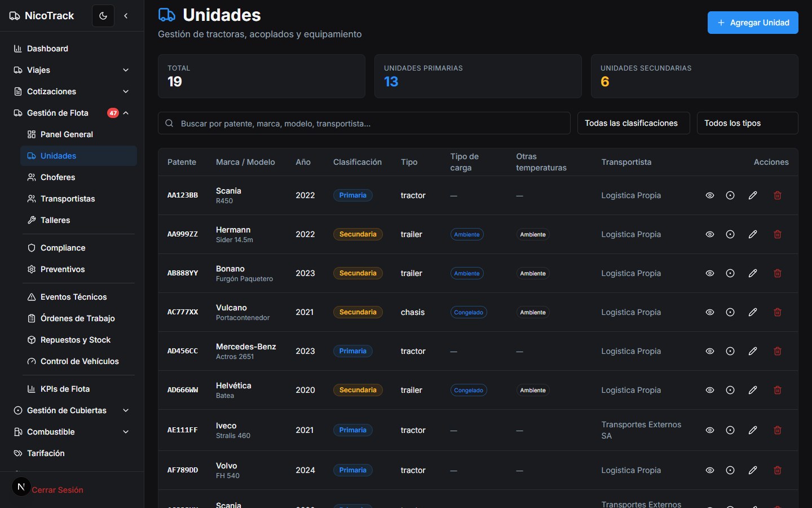
Task: Edit the Vulcano chasis AC777XX
Action: [x=753, y=312]
